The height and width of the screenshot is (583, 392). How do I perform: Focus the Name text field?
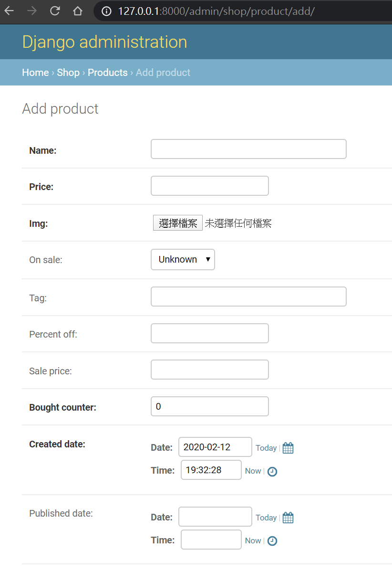coord(248,149)
